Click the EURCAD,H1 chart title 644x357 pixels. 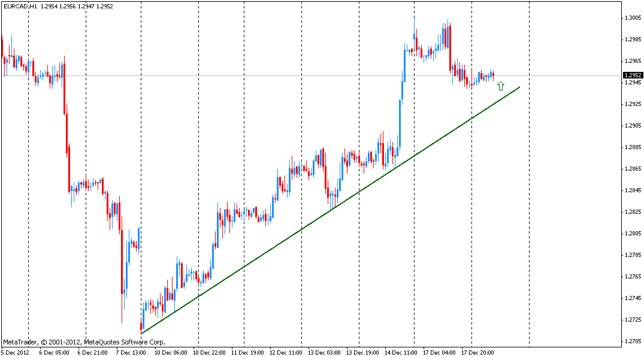20,6
